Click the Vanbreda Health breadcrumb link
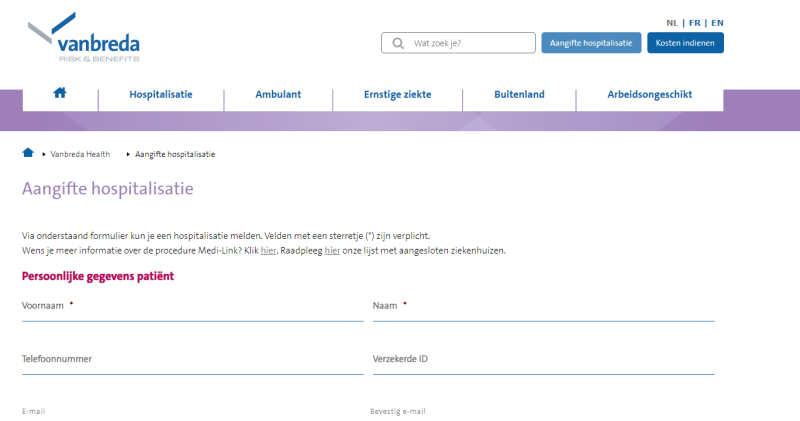Image resolution: width=800 pixels, height=421 pixels. point(80,154)
